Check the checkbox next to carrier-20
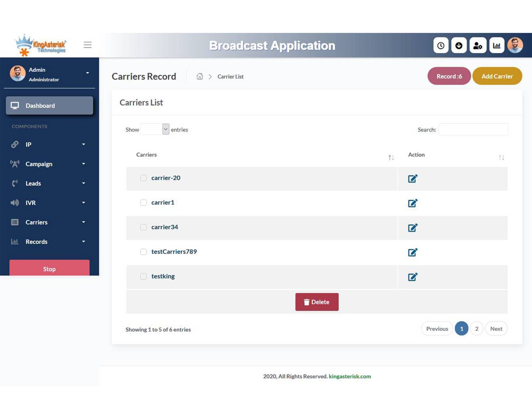The image size is (532, 419). tap(143, 178)
